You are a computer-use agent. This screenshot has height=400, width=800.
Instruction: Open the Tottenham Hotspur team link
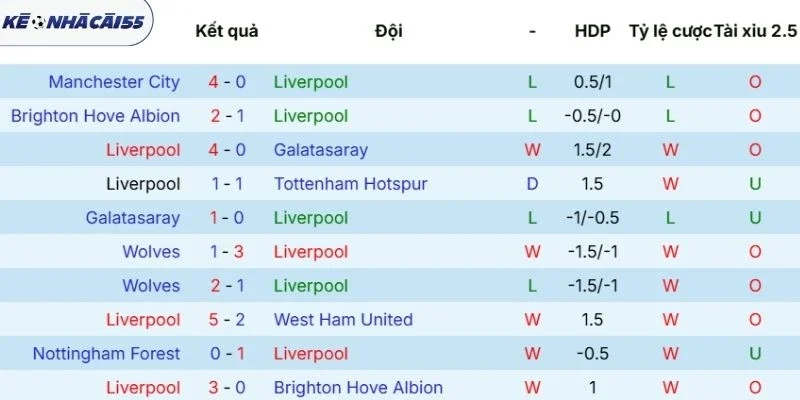pyautogui.click(x=350, y=184)
